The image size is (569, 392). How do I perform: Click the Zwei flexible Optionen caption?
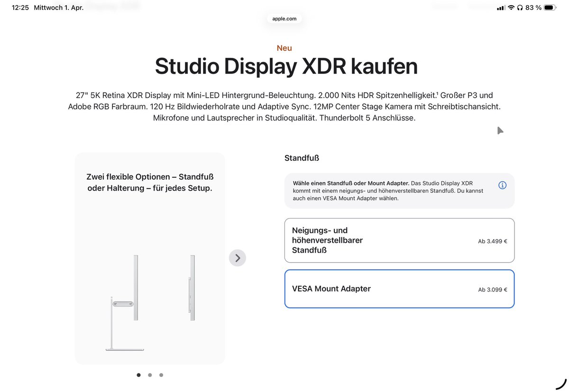150,182
